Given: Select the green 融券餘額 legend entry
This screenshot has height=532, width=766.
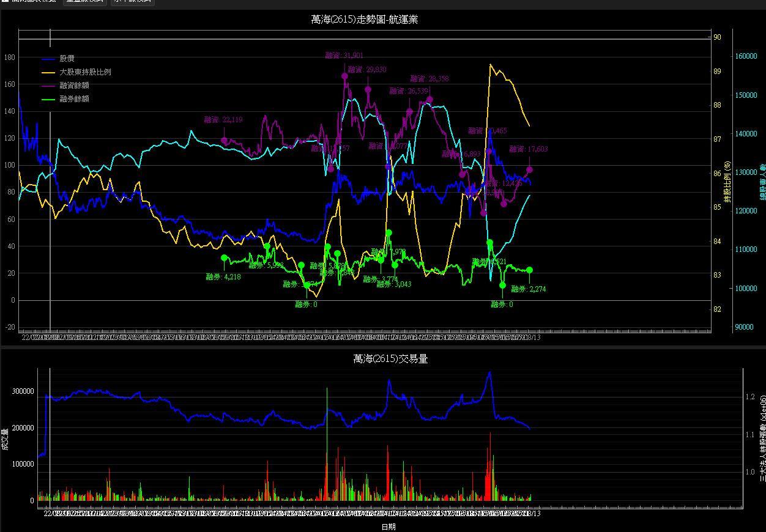Looking at the screenshot, I should pos(74,99).
